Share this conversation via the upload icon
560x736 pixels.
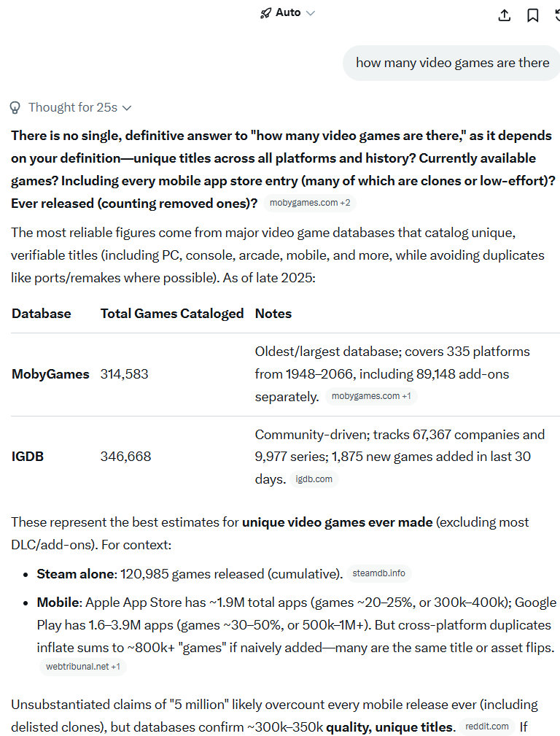(504, 15)
